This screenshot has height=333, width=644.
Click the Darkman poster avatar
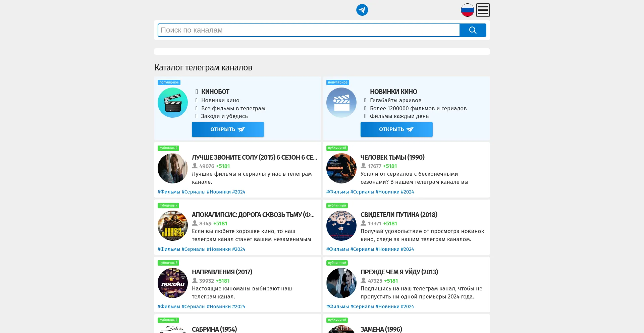click(341, 168)
